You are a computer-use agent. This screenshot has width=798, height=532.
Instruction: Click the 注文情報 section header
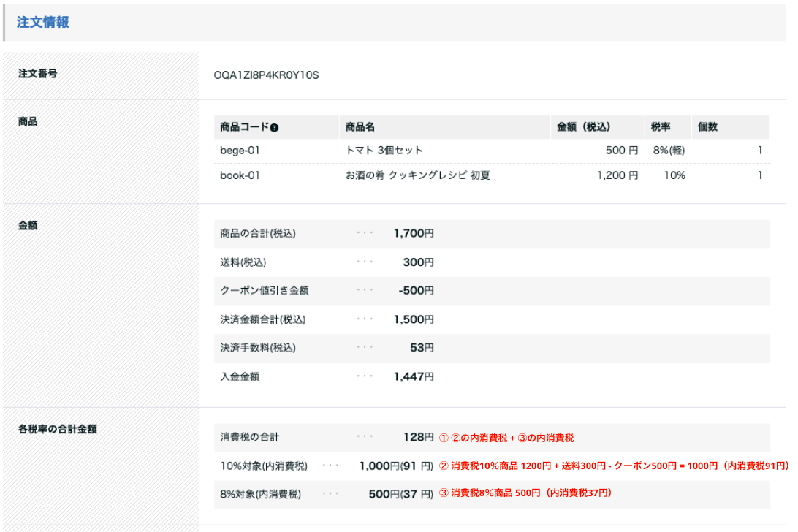coord(40,23)
